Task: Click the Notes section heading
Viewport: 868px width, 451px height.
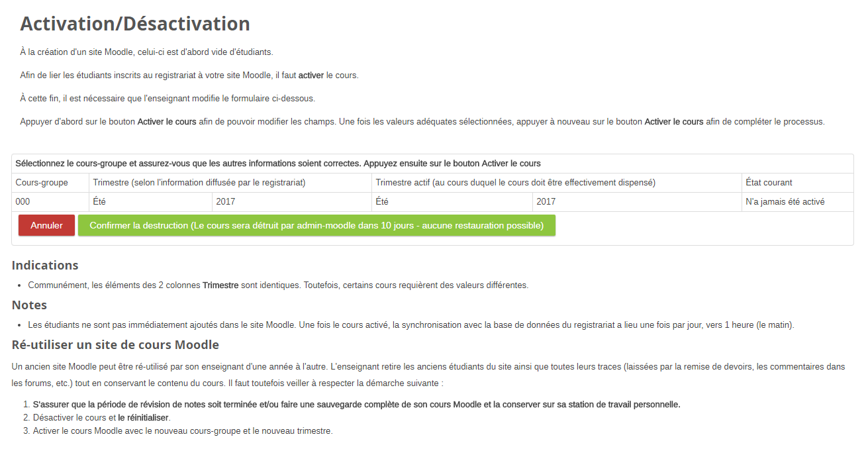Action: (x=29, y=305)
